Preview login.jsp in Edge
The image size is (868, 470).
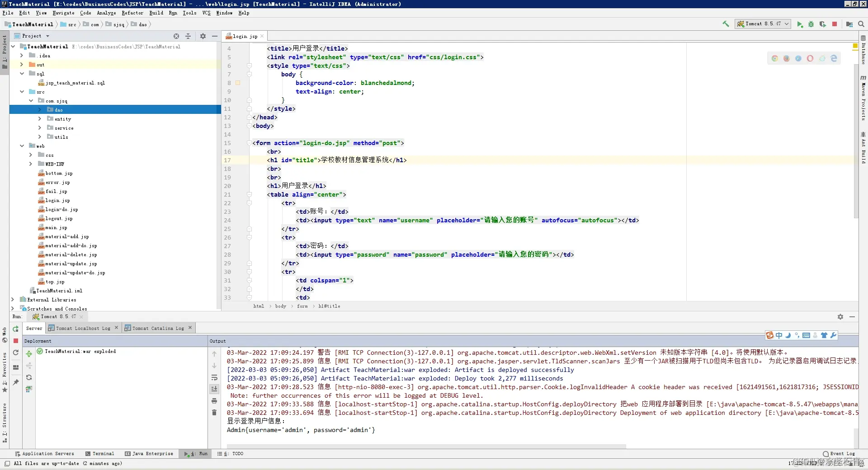(x=834, y=58)
